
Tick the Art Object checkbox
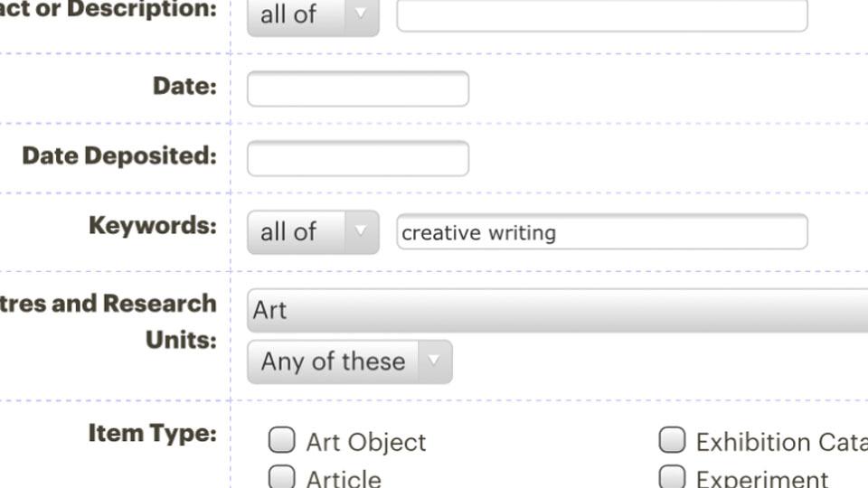point(282,440)
